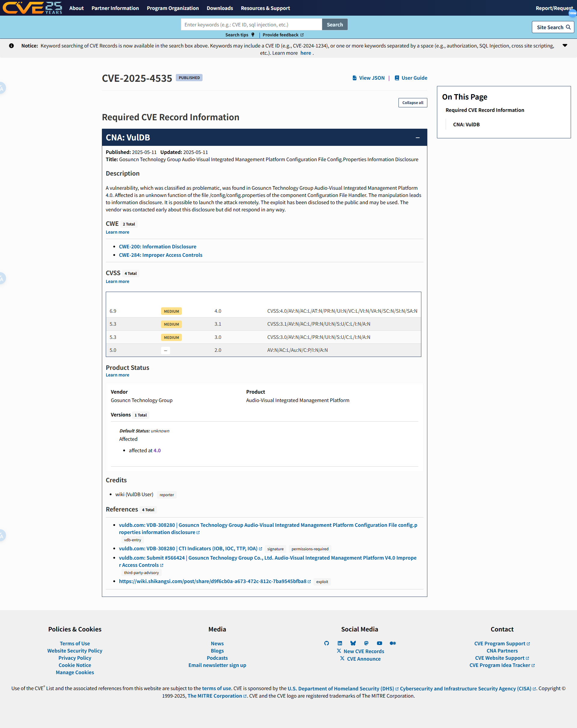Open the Terms of Use footer link
The width and height of the screenshot is (577, 728).
click(75, 643)
